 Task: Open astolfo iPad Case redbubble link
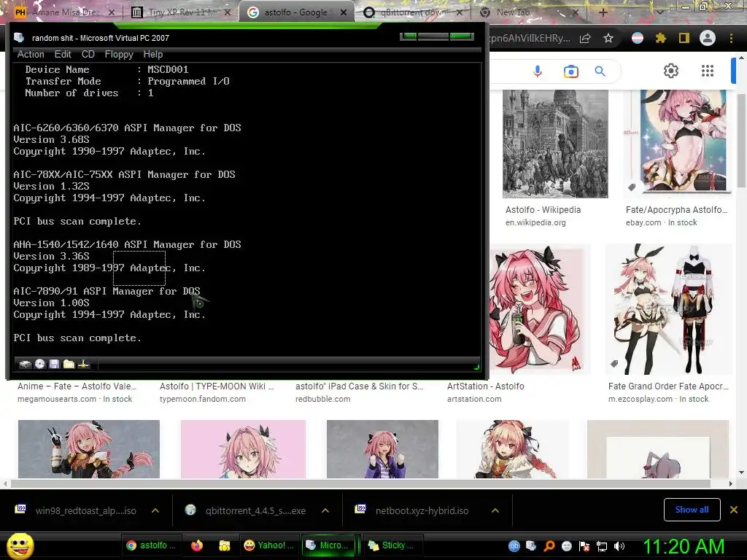pyautogui.click(x=359, y=386)
